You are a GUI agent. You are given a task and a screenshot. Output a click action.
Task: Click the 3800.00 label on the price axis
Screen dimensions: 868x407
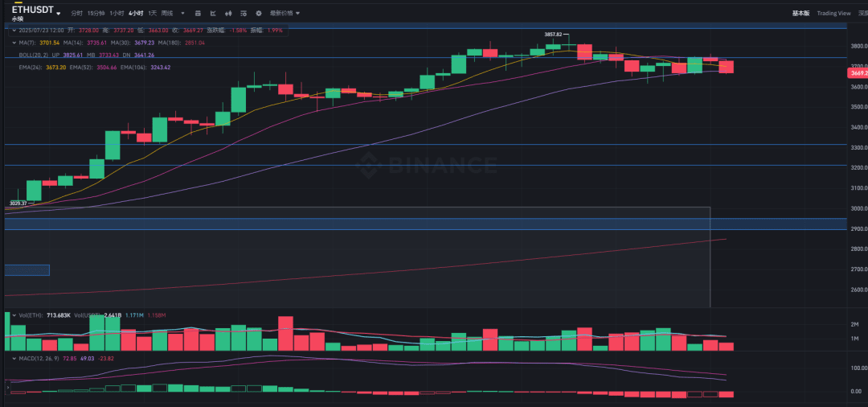(858, 47)
